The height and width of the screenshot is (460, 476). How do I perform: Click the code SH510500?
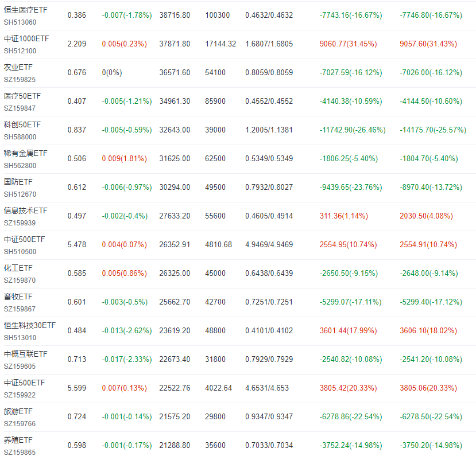20,251
